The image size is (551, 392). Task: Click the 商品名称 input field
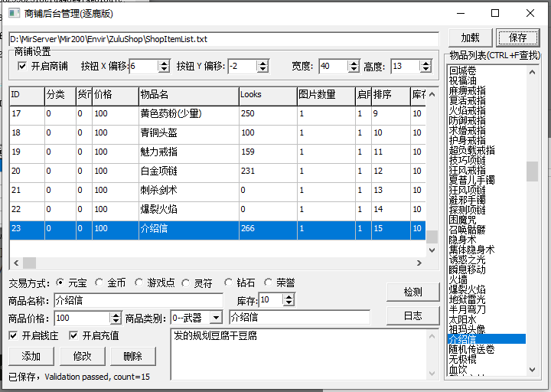coord(139,301)
